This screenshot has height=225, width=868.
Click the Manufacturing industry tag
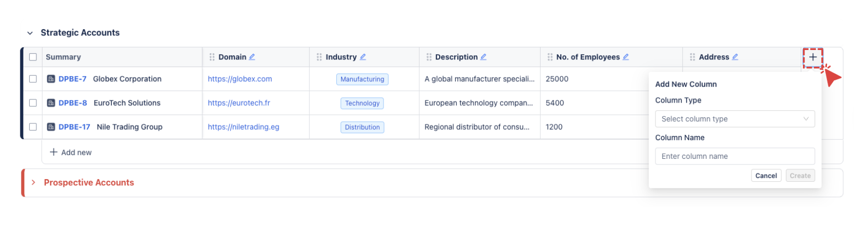(x=362, y=79)
